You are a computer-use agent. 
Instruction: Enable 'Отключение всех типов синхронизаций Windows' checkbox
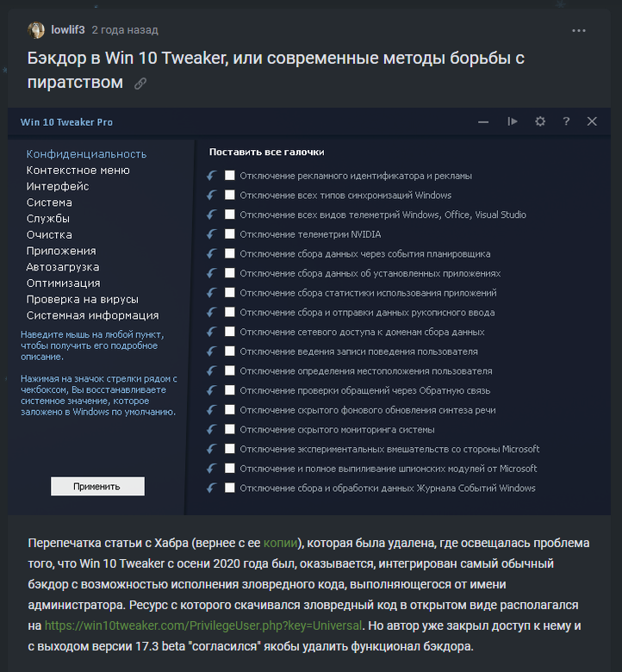230,195
